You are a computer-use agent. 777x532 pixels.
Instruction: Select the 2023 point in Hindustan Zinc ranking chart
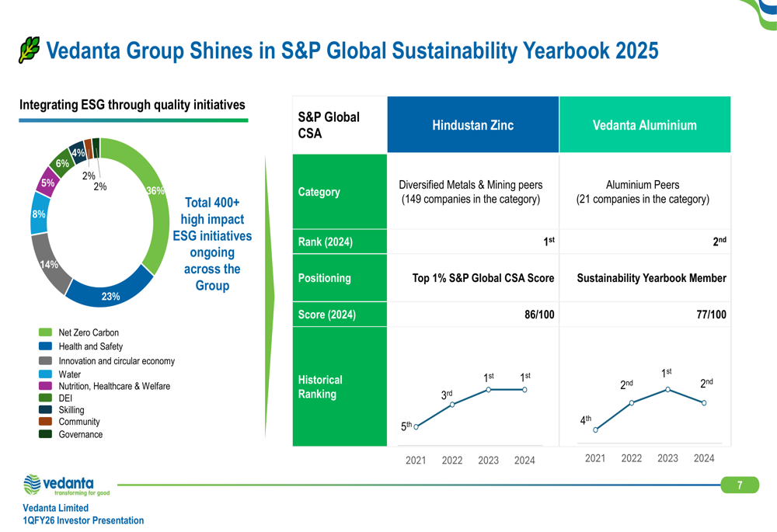(489, 390)
